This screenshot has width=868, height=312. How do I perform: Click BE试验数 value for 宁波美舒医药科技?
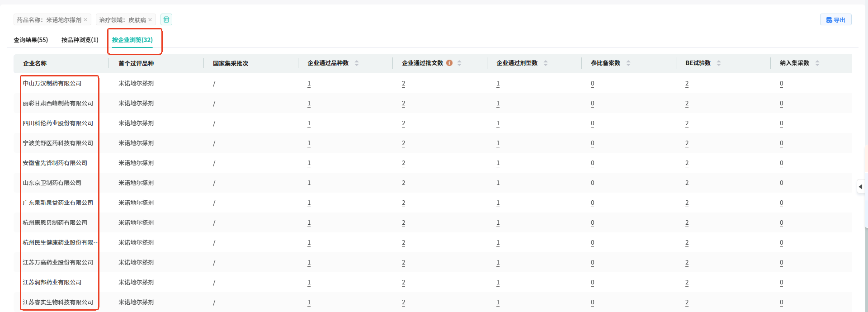687,143
